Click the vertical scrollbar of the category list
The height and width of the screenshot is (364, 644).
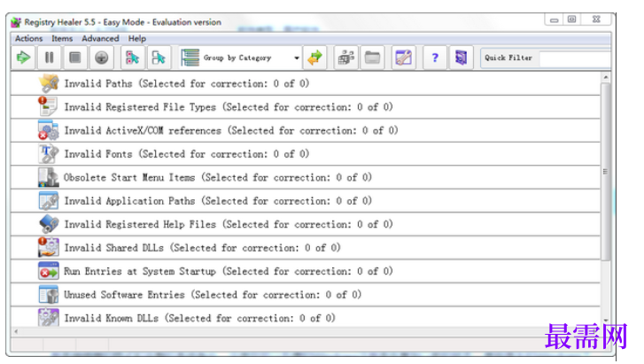606,168
